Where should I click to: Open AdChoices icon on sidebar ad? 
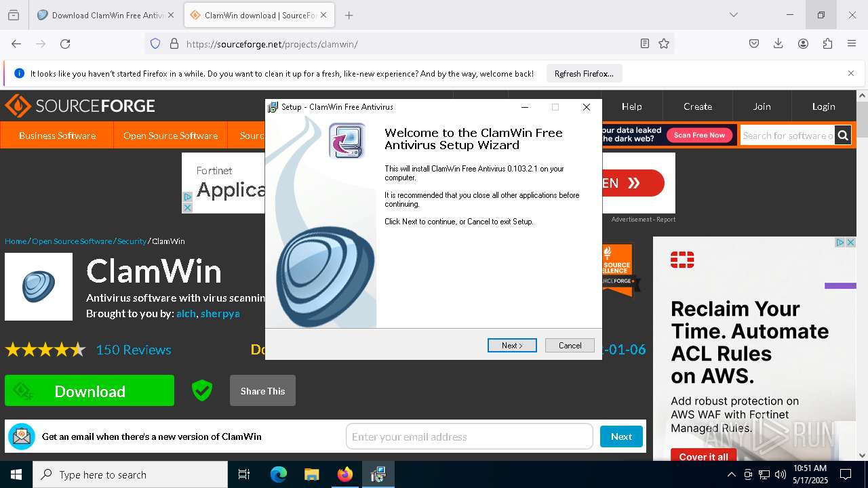(x=840, y=242)
